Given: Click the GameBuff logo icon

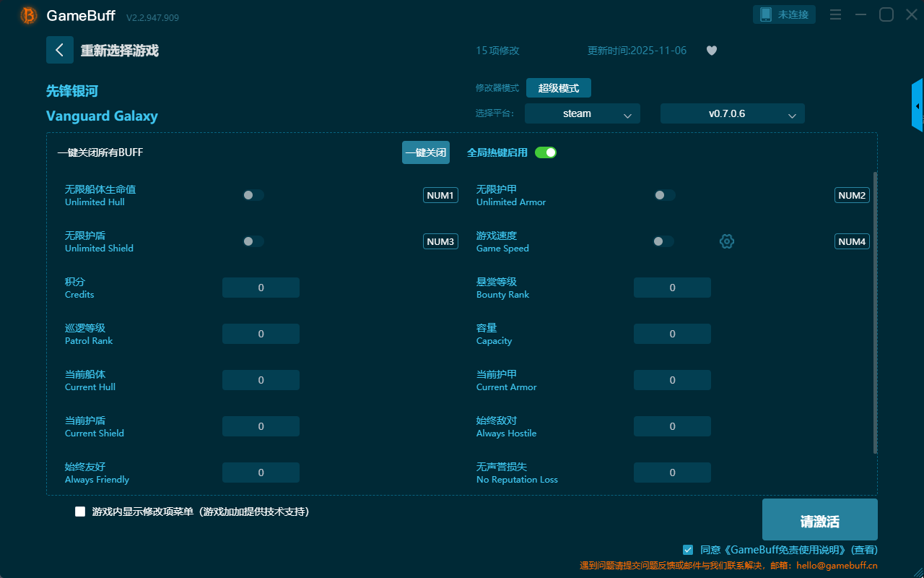Looking at the screenshot, I should (x=29, y=15).
